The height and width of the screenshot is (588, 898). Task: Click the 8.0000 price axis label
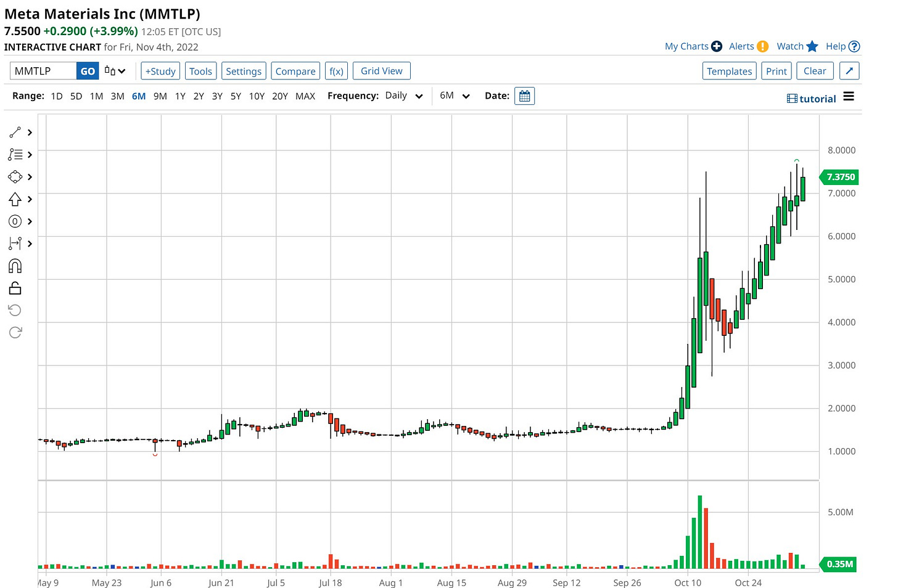[x=841, y=150]
